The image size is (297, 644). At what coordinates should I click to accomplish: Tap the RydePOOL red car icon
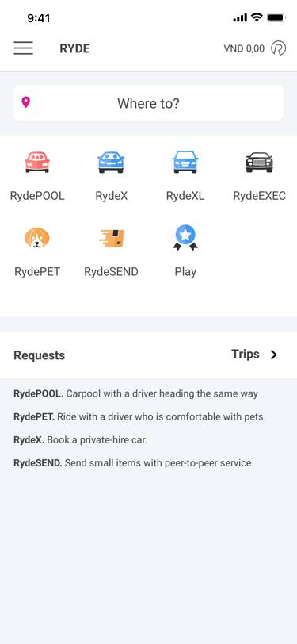click(37, 162)
